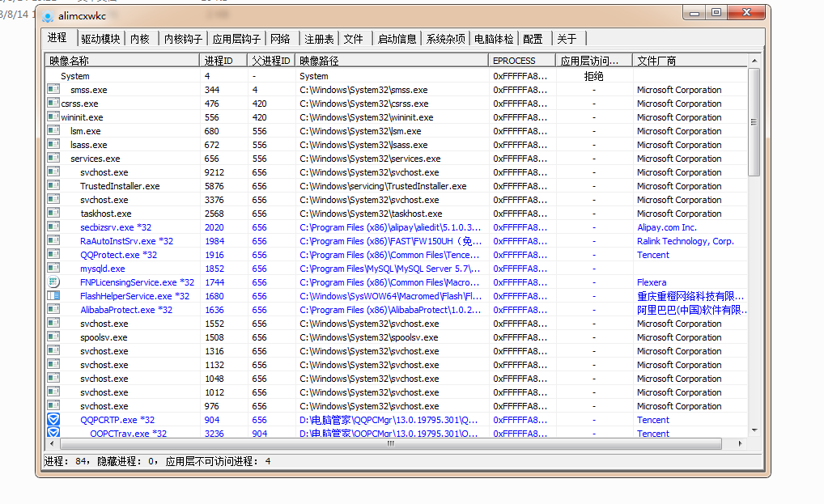Viewport: 824px width, 504px height.
Task: Click the Flexera vendor cell
Action: (x=652, y=282)
